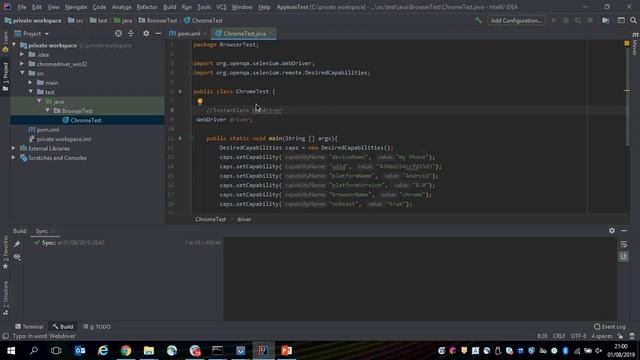Expand the chromedriver_win32 folder
The width and height of the screenshot is (640, 360).
coord(22,64)
